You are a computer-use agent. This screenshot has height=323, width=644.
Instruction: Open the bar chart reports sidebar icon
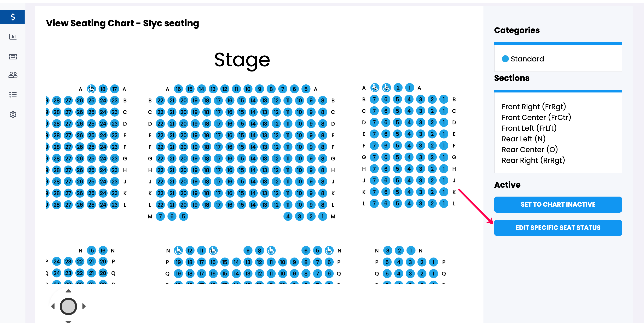[13, 37]
